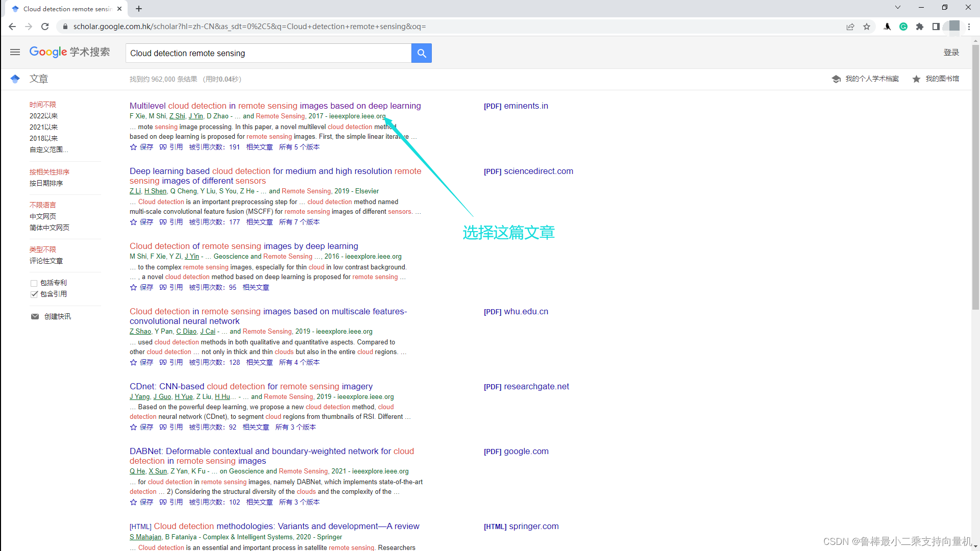Save the DABNet article with star
Screen dimensions: 980x551
tap(141, 502)
